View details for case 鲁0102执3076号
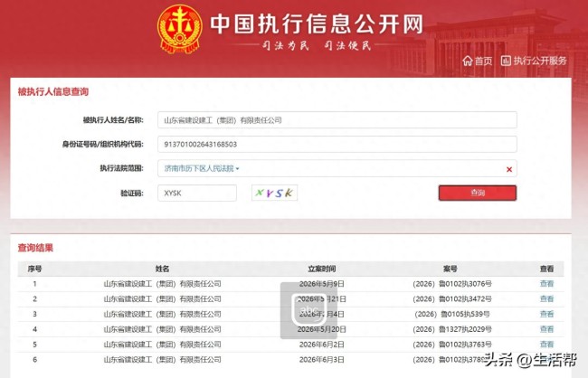 click(546, 284)
